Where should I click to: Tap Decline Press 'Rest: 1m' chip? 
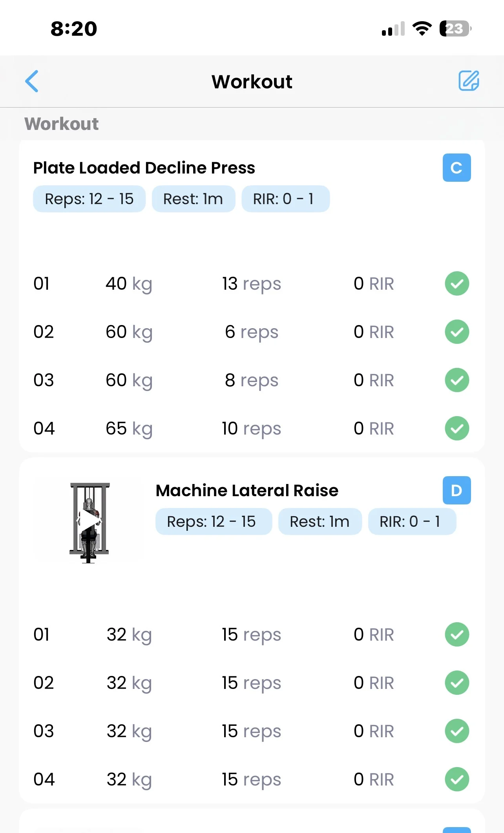[193, 199]
